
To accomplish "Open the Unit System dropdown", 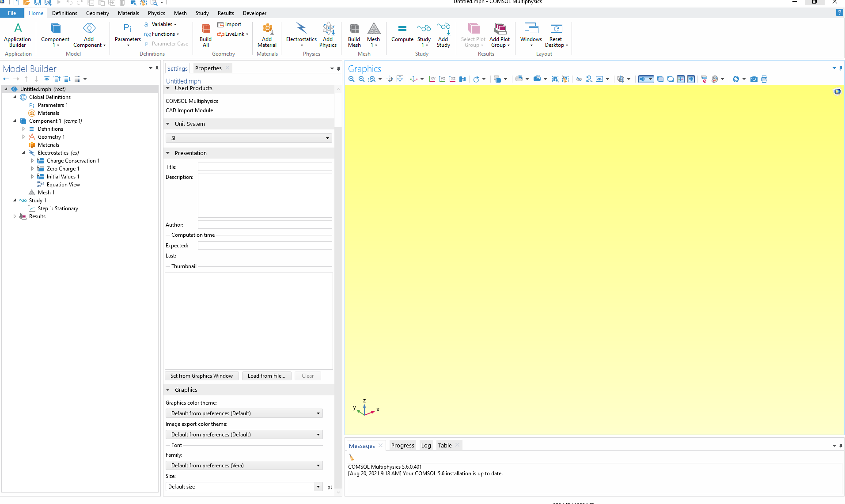I will coord(249,138).
